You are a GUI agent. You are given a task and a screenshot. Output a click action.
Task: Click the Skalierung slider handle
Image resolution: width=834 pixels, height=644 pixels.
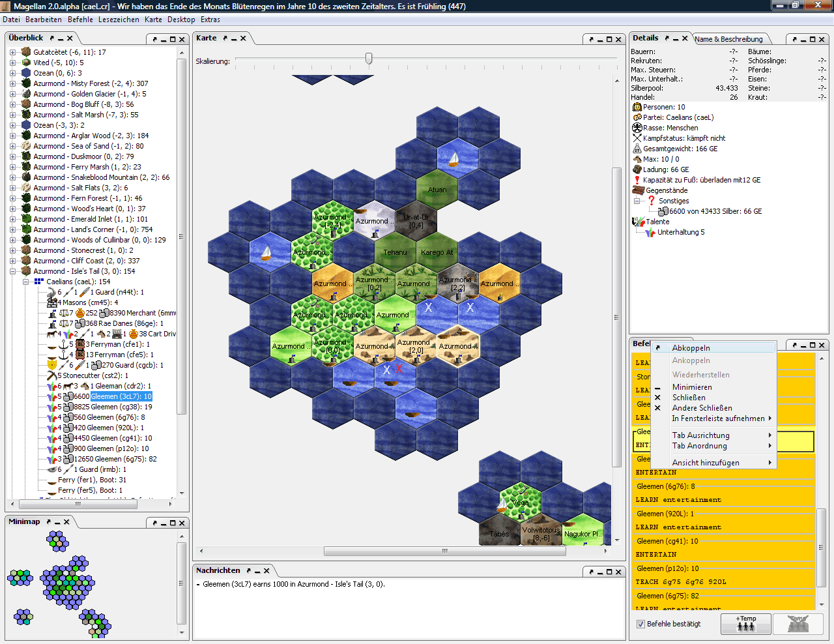pyautogui.click(x=369, y=58)
